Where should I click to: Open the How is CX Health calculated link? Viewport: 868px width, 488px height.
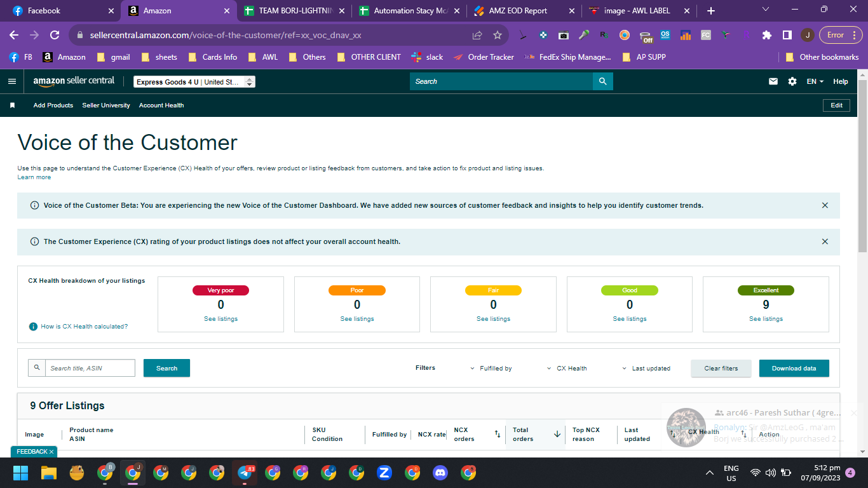coord(85,327)
